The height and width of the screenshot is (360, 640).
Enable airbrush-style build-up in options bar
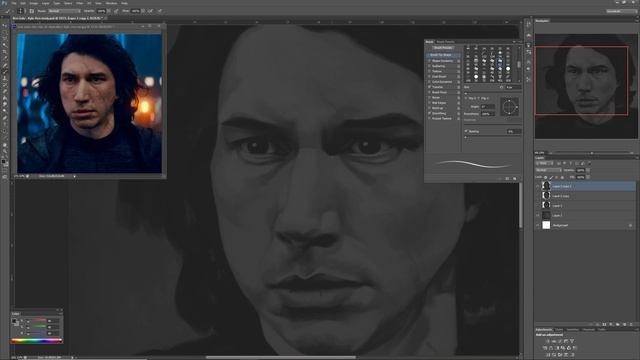coord(151,11)
